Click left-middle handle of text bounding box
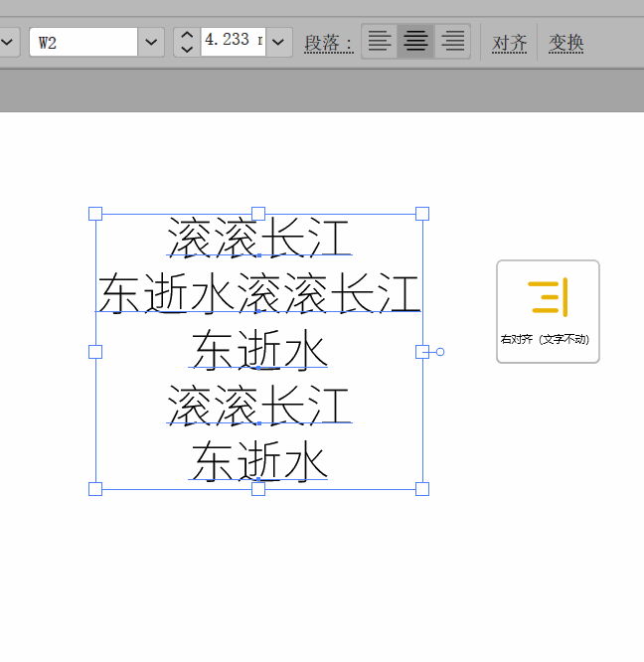 click(x=95, y=352)
